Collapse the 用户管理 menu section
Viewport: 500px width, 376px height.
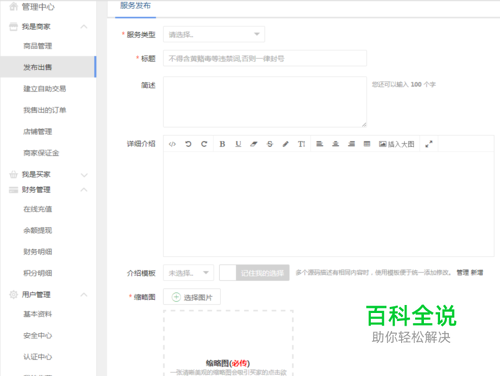pyautogui.click(x=84, y=295)
